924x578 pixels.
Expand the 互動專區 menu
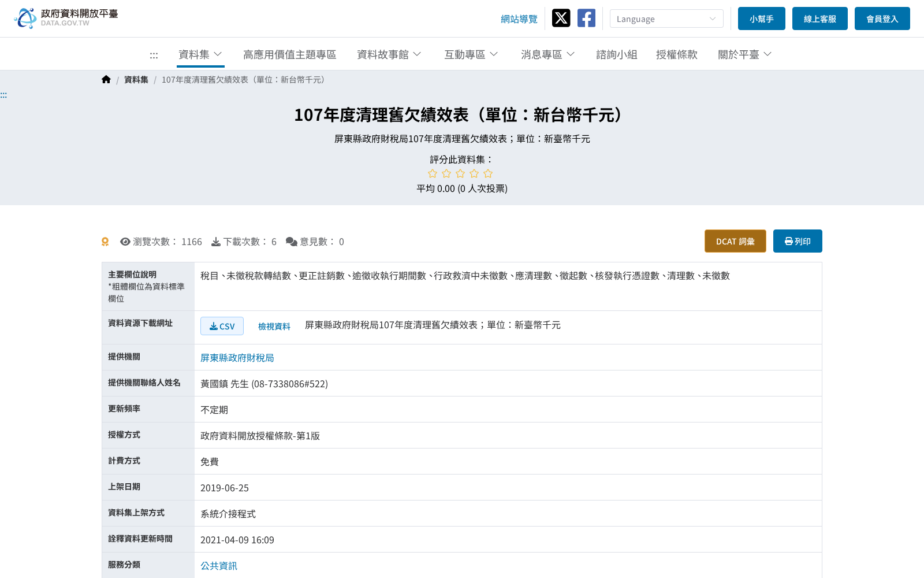coord(471,54)
